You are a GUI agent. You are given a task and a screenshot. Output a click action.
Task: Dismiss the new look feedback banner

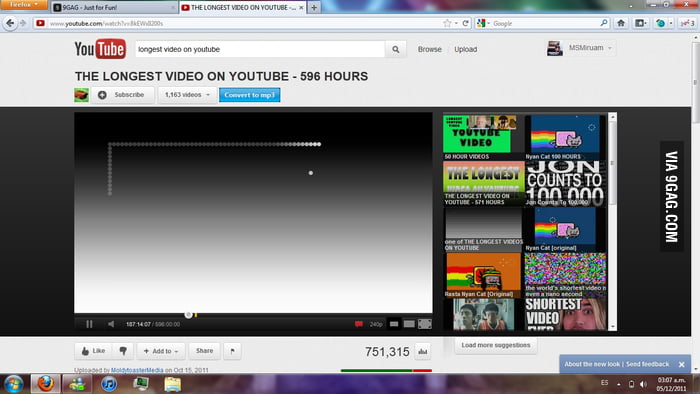(x=681, y=365)
